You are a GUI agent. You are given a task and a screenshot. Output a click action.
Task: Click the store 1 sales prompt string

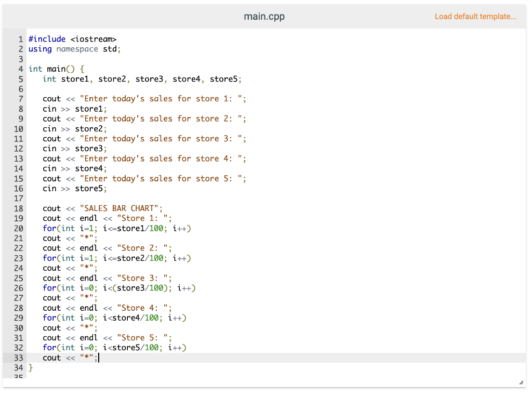pos(161,99)
